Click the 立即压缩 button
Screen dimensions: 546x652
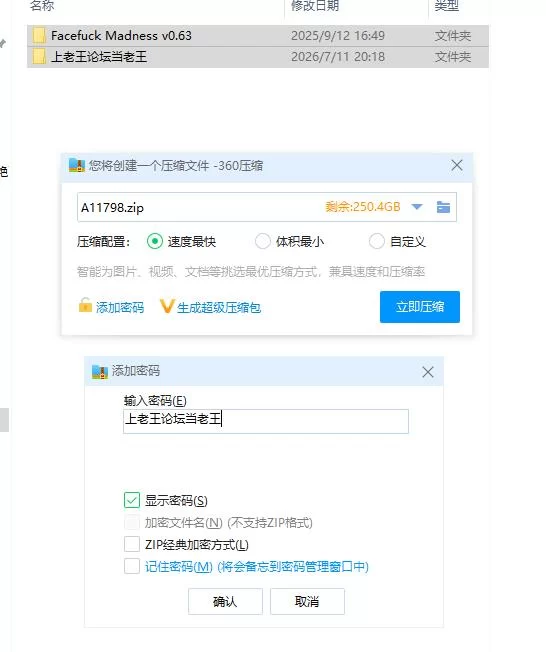coord(420,307)
